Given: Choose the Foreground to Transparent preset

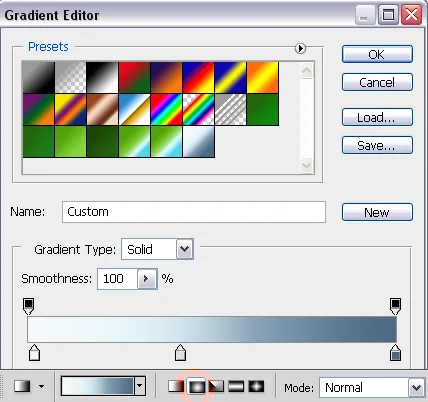Looking at the screenshot, I should [70, 77].
